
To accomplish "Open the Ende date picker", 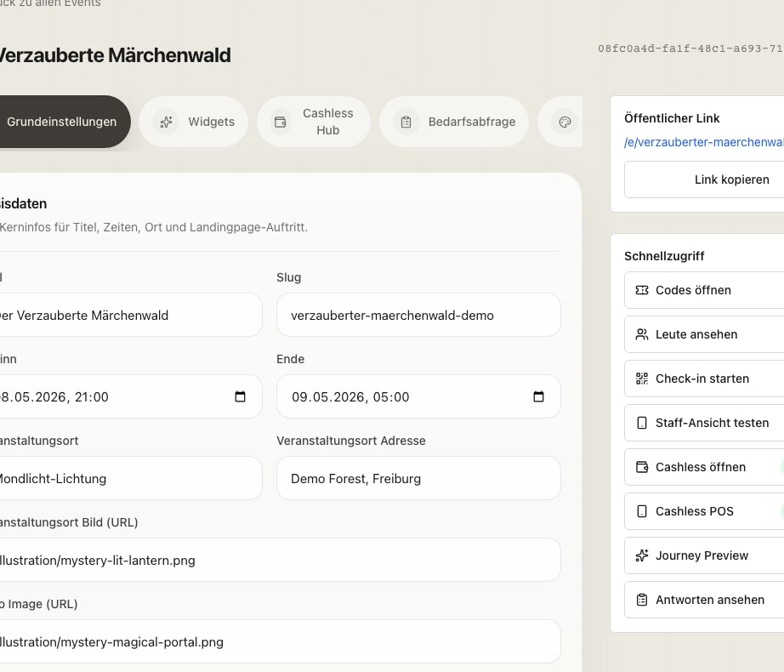I will (x=539, y=396).
